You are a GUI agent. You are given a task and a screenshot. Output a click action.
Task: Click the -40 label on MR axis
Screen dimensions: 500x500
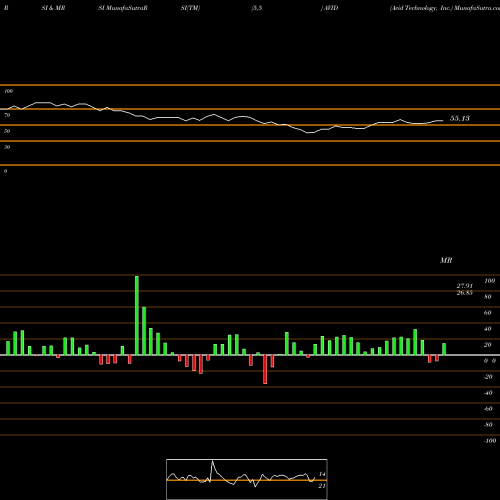[x=488, y=393]
